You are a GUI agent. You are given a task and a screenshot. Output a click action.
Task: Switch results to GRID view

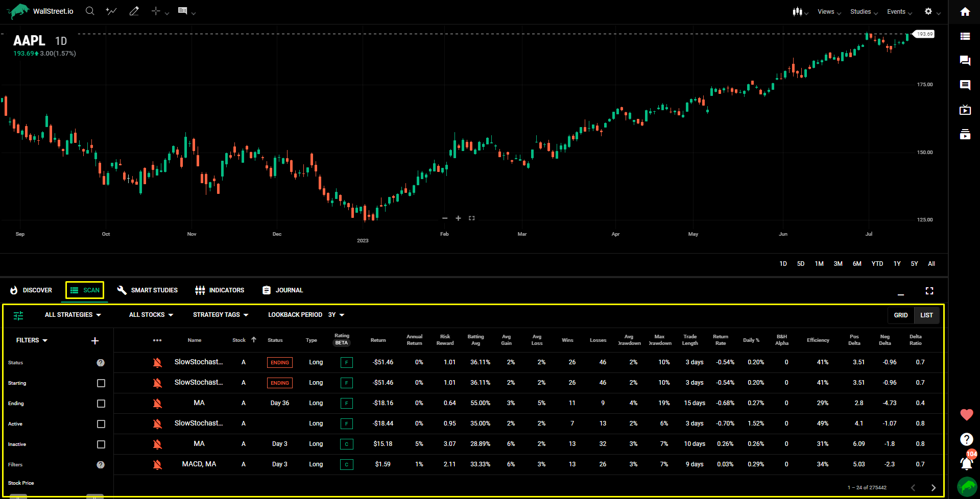click(901, 315)
